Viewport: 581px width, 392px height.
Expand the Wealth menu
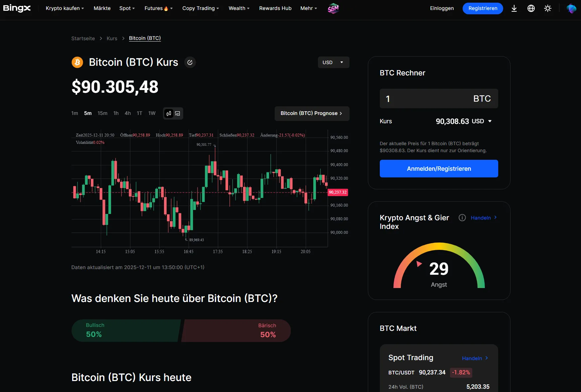[239, 8]
